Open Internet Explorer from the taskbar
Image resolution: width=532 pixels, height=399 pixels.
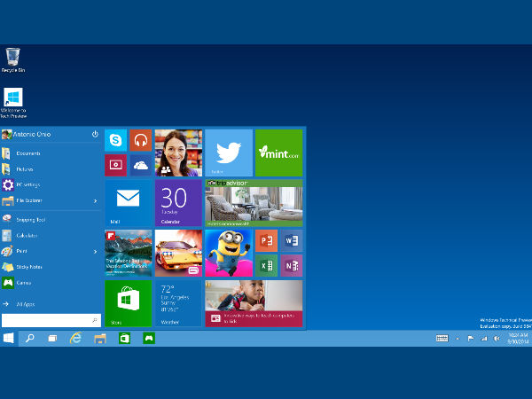tap(76, 339)
